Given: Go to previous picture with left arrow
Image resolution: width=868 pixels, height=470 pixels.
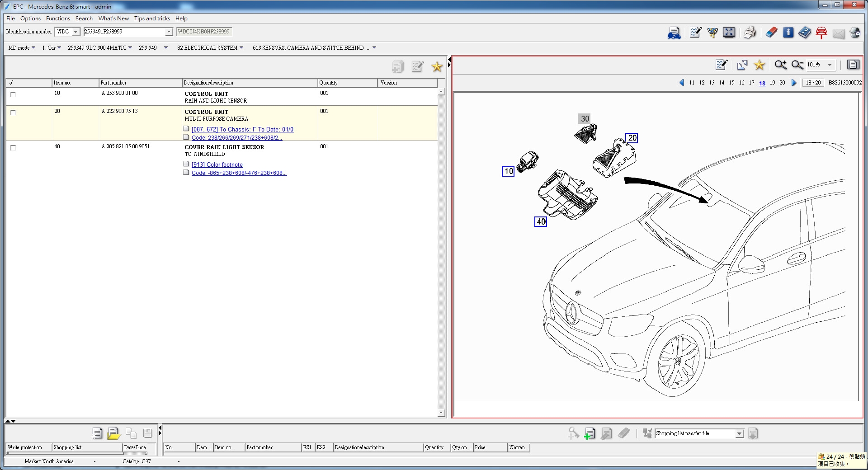Looking at the screenshot, I should coord(682,83).
